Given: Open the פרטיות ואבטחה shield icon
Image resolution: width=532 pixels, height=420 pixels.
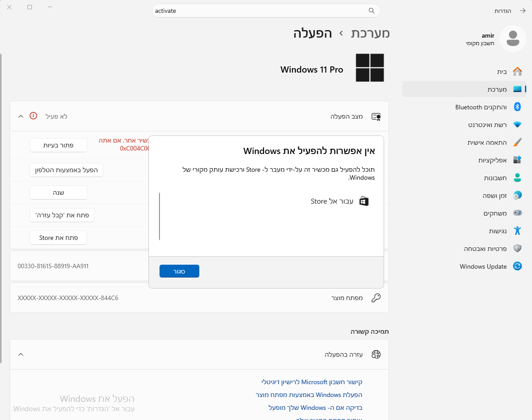Looking at the screenshot, I should click(517, 248).
